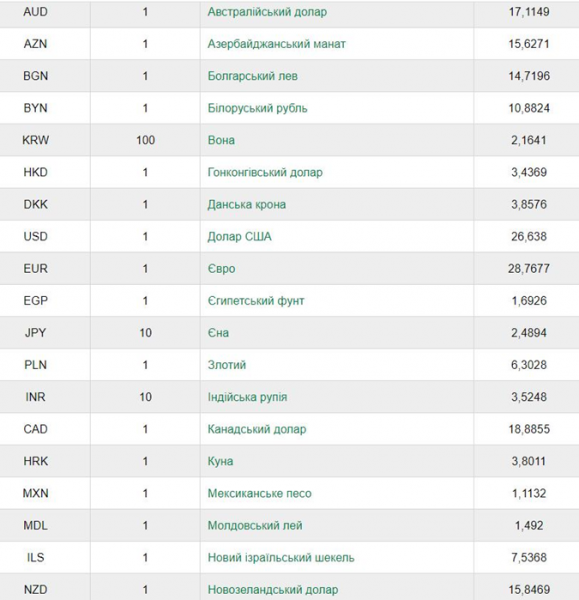Viewport: 579px width, 600px height.
Task: Select the Злотий link
Action: (227, 365)
